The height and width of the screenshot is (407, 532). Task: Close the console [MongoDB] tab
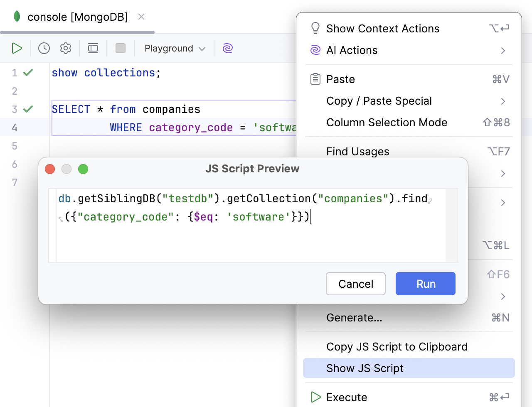[141, 17]
